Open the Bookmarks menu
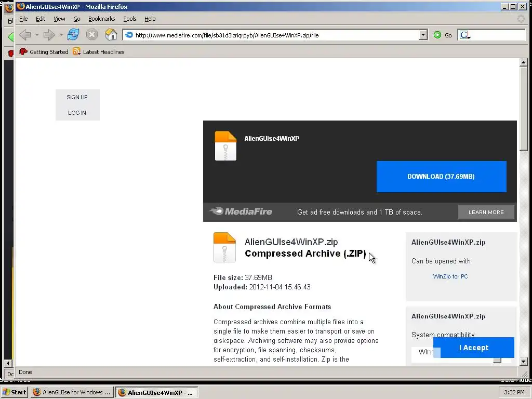 click(101, 19)
